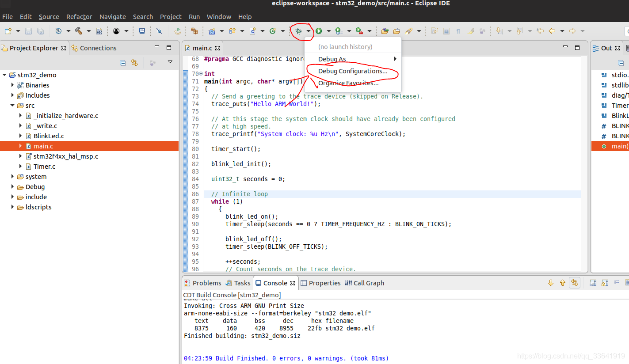Click the New file toolbar icon
629x364 pixels.
pyautogui.click(x=8, y=31)
